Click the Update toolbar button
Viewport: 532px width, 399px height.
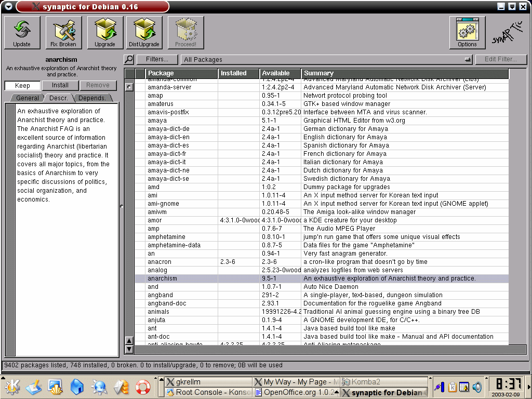pyautogui.click(x=22, y=33)
